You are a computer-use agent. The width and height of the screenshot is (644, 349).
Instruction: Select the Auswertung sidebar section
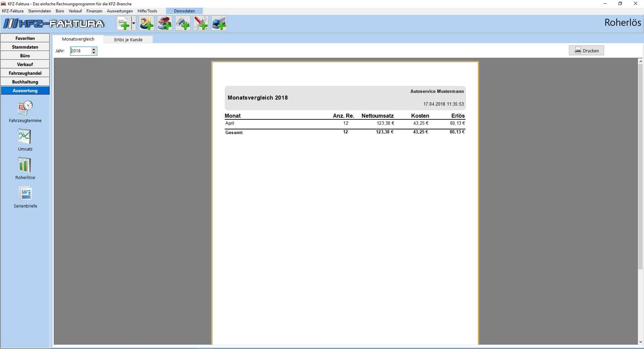tap(25, 91)
